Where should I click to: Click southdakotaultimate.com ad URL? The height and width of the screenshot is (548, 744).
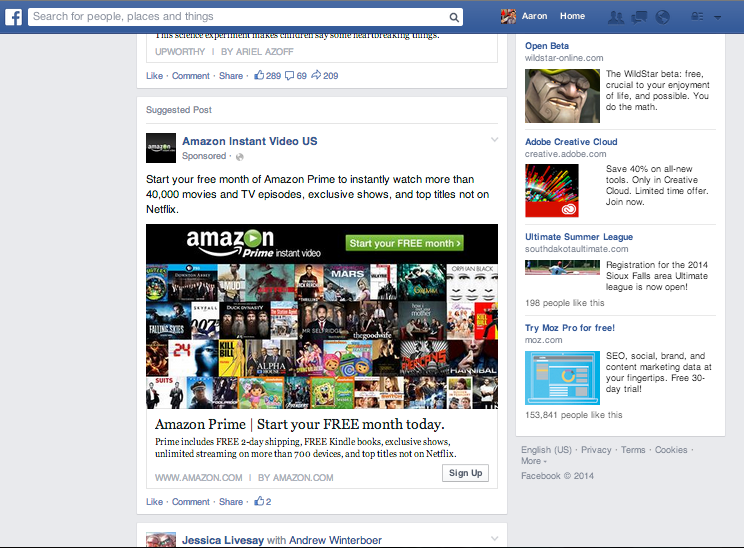coord(576,249)
